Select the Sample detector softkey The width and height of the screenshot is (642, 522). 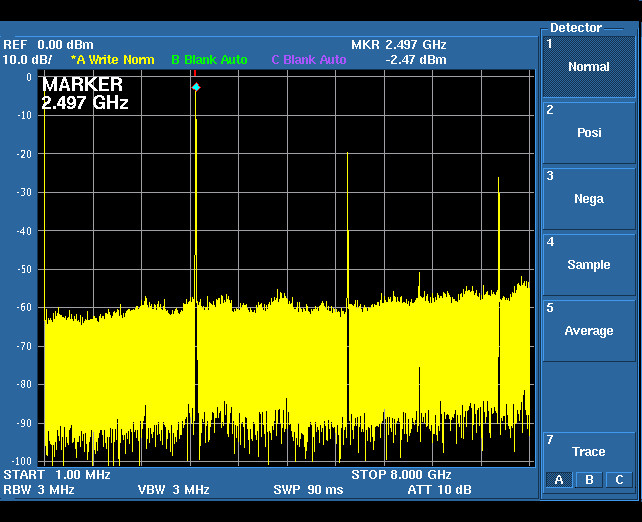[589, 265]
